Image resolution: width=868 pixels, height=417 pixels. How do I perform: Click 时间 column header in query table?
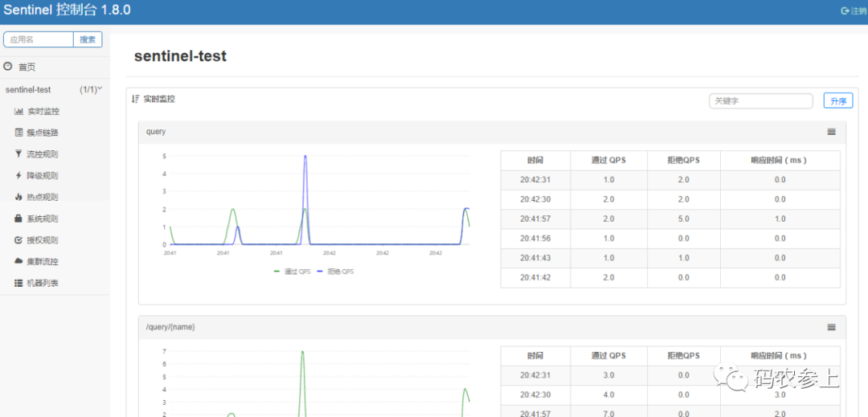coord(535,161)
